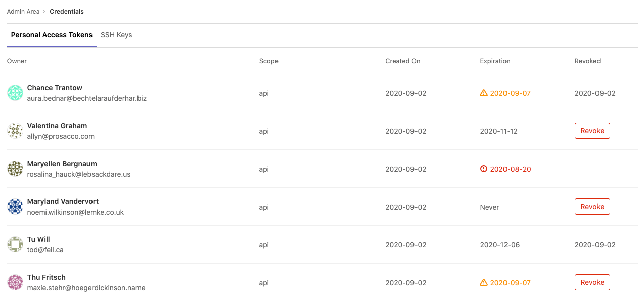Click the expired clock icon beside 2020-08-20
This screenshot has height=306, width=644.
[x=484, y=169]
